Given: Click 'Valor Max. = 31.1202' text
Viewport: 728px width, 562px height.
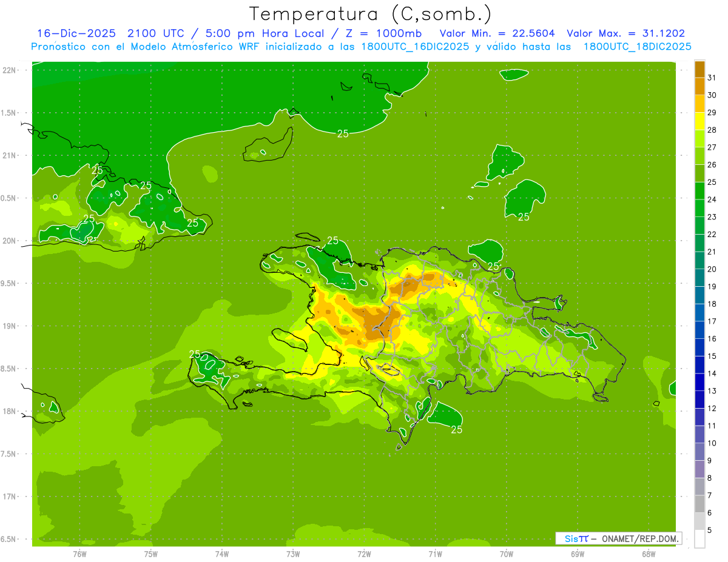Looking at the screenshot, I should click(626, 33).
